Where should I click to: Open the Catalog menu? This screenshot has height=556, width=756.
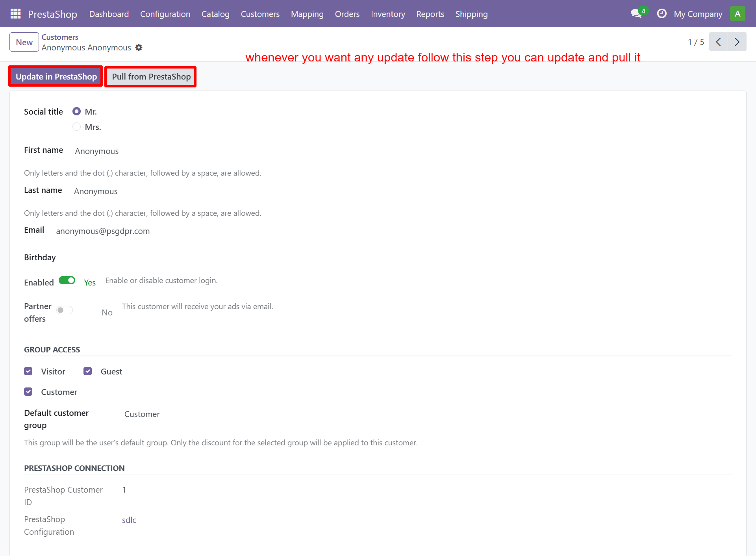tap(215, 14)
